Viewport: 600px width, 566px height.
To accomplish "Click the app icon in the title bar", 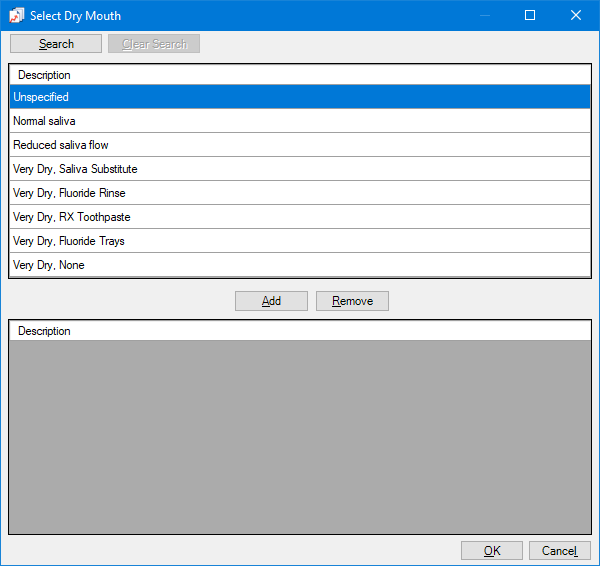I will tap(16, 15).
